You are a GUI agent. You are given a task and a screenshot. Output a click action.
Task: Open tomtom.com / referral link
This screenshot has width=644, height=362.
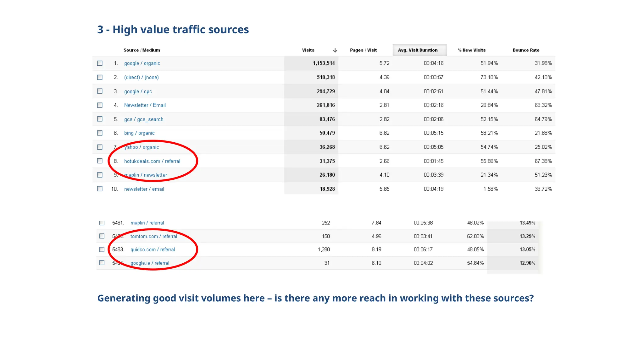click(154, 236)
